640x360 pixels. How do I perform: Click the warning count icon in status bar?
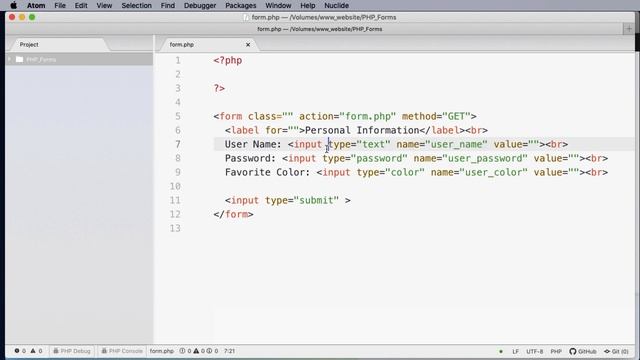click(x=33, y=351)
